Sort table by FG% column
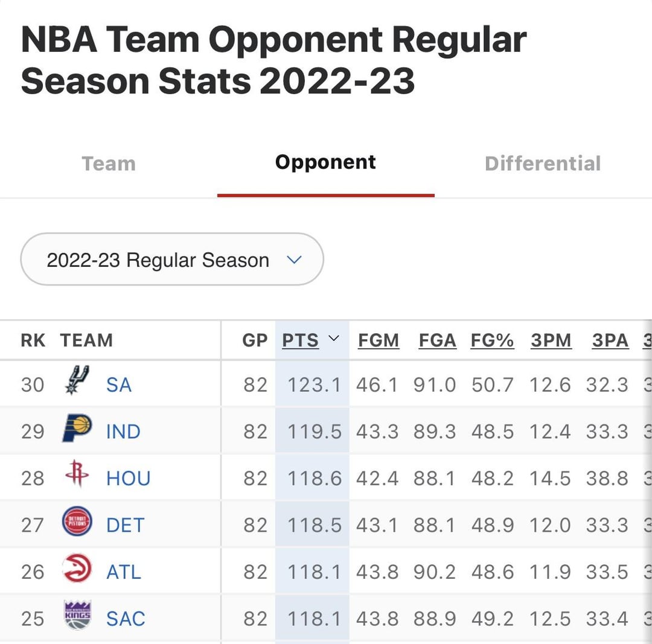The width and height of the screenshot is (652, 644). [492, 340]
